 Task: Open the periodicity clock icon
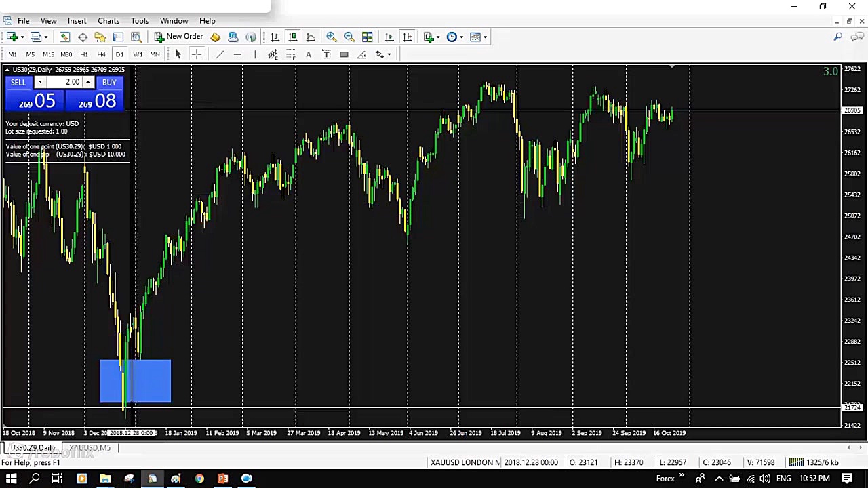(x=452, y=37)
